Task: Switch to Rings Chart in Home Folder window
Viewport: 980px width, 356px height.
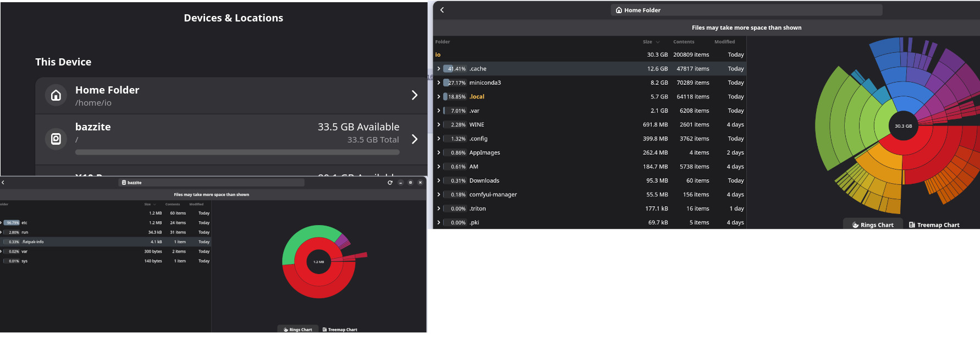Action: [873, 224]
